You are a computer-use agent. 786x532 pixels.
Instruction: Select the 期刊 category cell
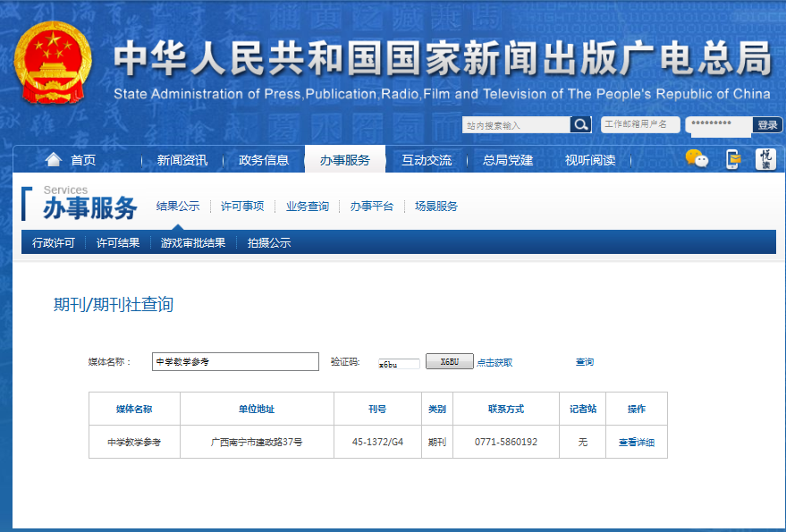[437, 443]
